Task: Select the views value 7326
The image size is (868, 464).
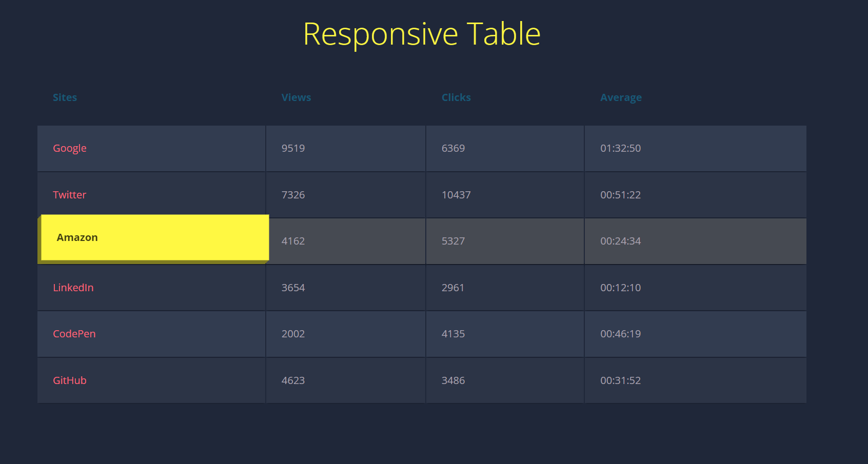Action: (293, 195)
